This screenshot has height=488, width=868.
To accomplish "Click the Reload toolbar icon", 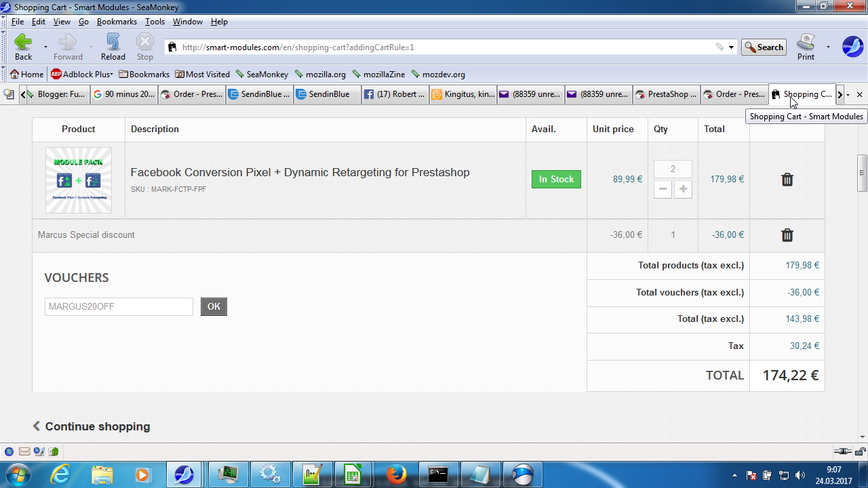I will point(113,42).
